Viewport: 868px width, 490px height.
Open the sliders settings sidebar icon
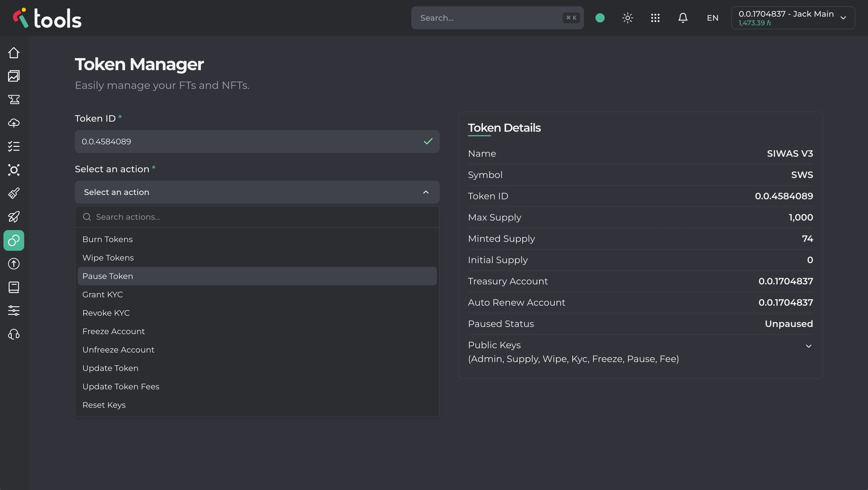tap(14, 311)
